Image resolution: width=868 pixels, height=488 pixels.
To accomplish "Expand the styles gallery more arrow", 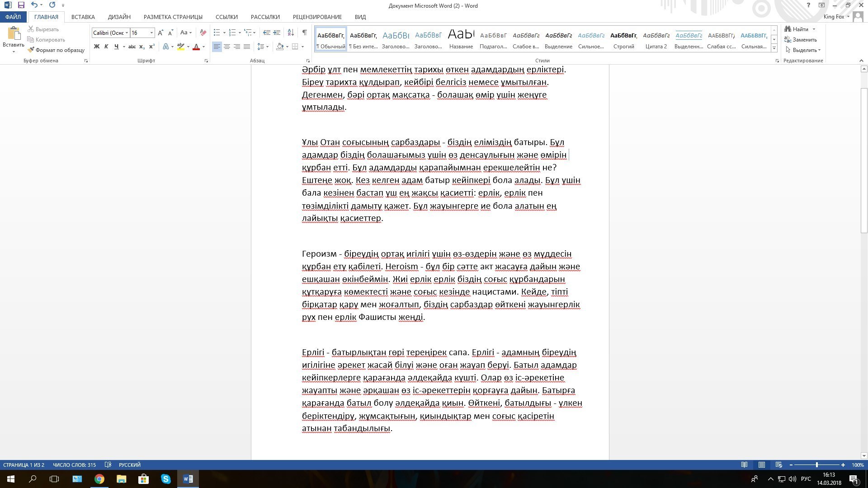I will 774,48.
